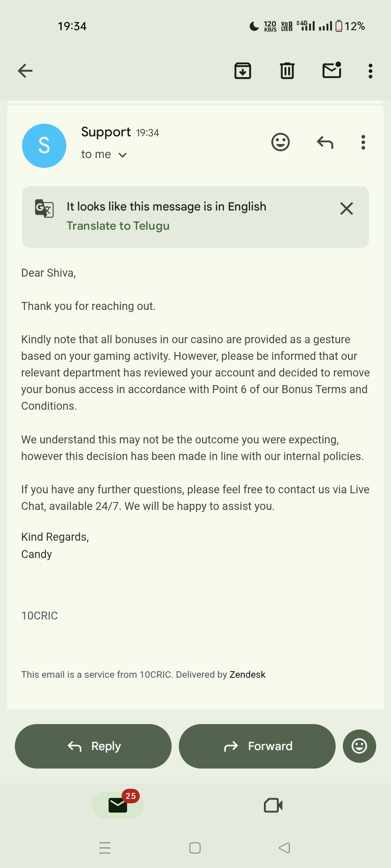Tap Translate to Telugu
The width and height of the screenshot is (391, 868).
118,226
